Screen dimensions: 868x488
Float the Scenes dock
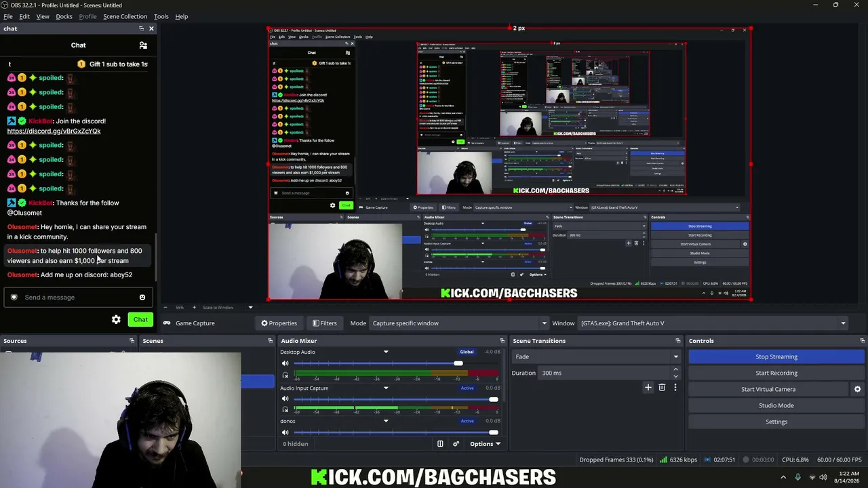tap(270, 341)
